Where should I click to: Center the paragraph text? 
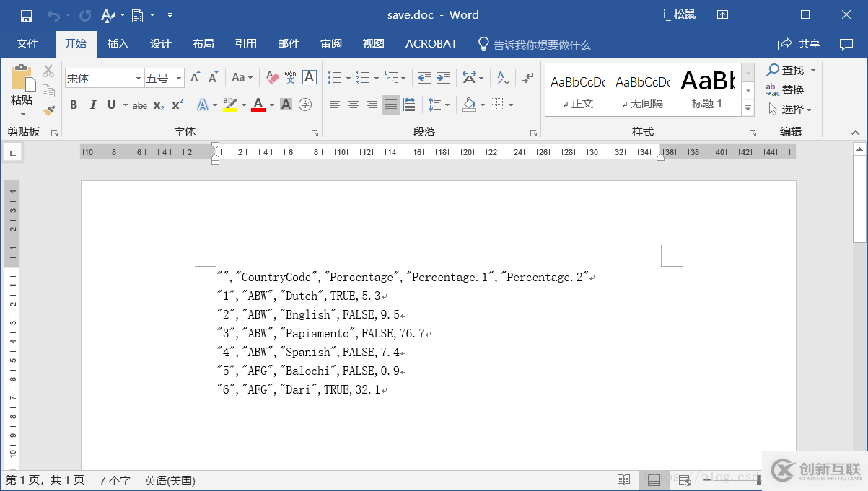click(x=354, y=105)
